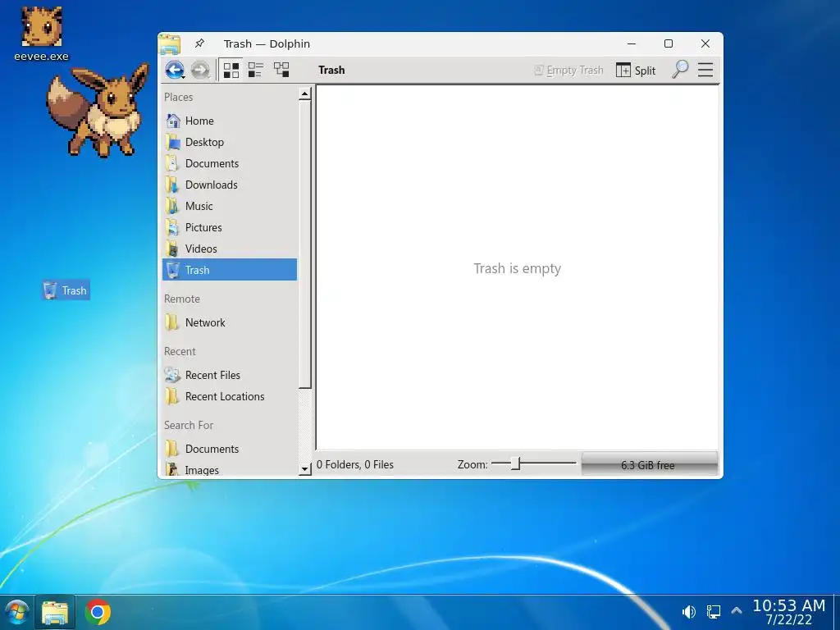This screenshot has width=840, height=630.
Task: Close the Dolphin window
Action: click(705, 44)
